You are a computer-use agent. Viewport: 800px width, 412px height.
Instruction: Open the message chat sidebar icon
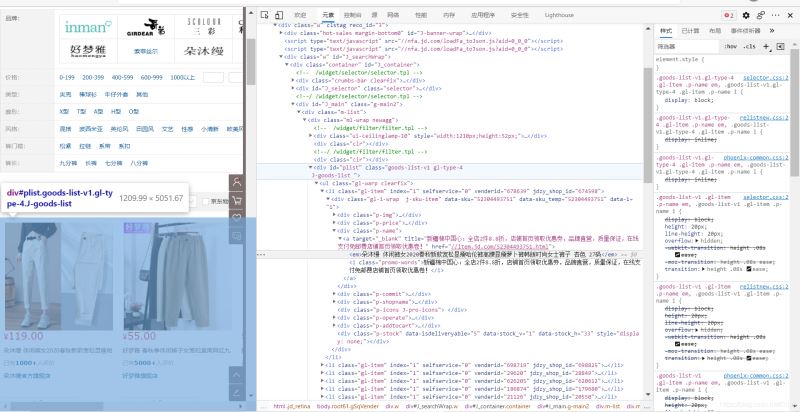coord(237,236)
